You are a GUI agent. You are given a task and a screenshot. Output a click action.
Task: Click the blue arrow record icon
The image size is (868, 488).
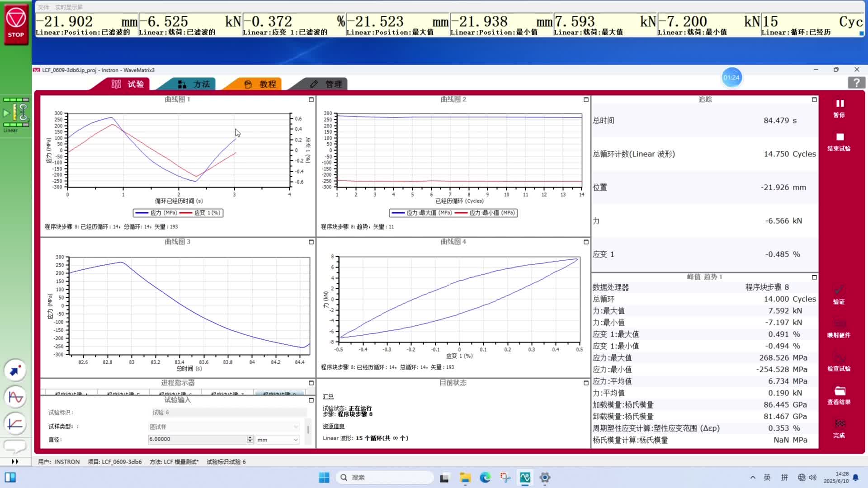(x=15, y=371)
